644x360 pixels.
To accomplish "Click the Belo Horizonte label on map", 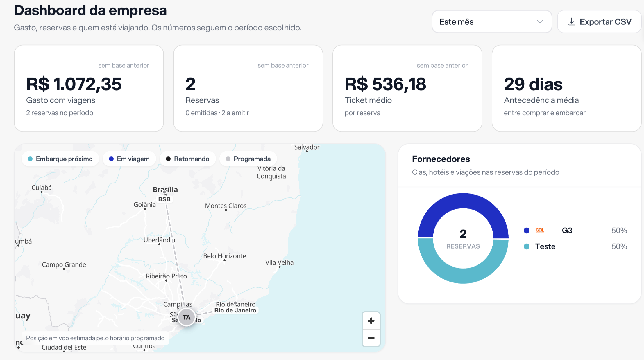I will coord(225,256).
